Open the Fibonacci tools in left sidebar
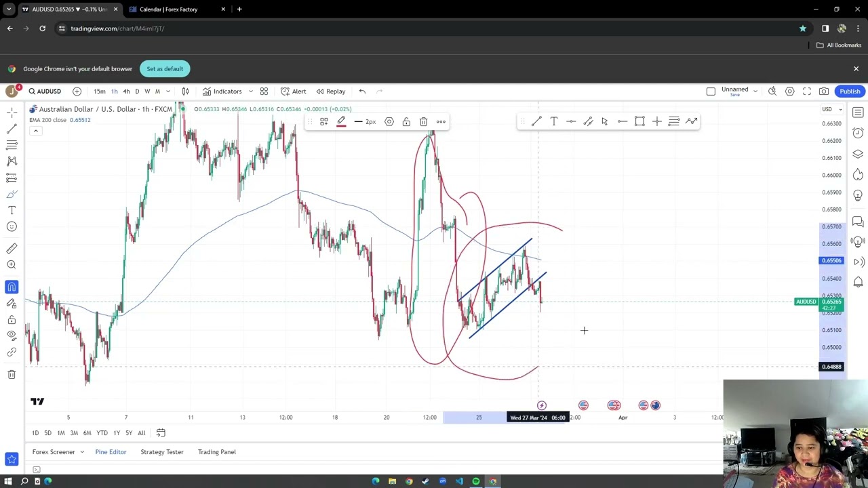 click(12, 145)
